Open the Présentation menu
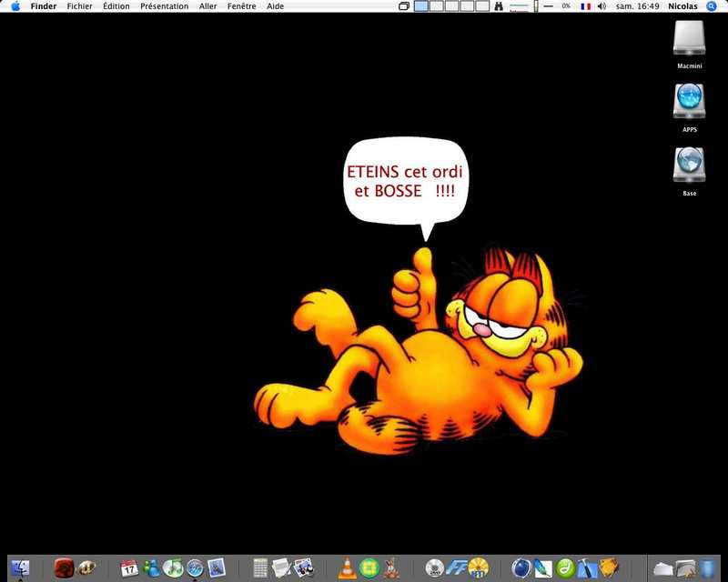Screen dimensions: 728x582 point(165,6)
